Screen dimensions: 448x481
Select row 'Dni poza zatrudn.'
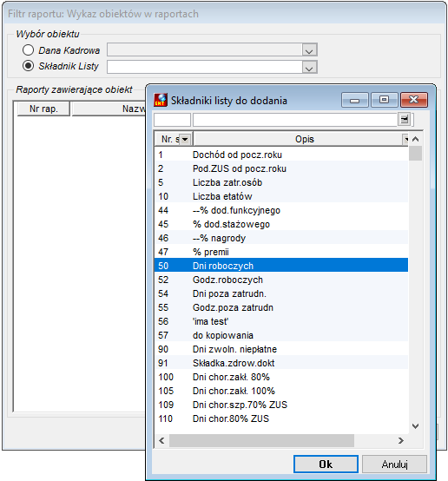coord(281,293)
